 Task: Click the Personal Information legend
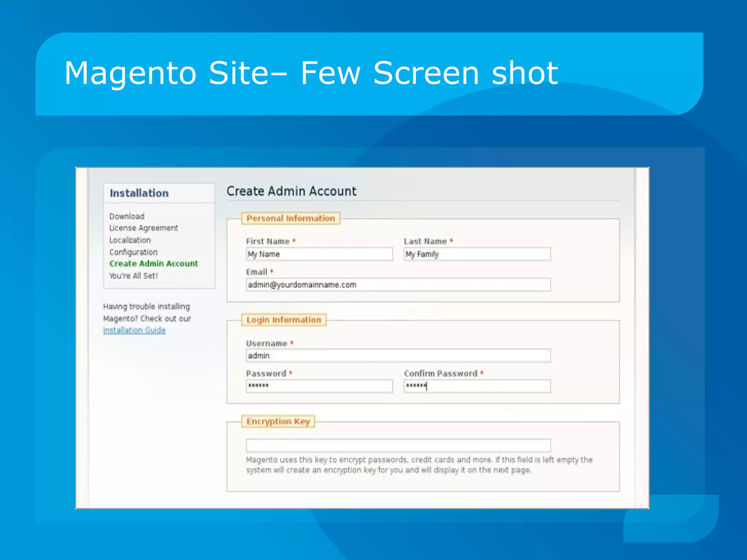coord(291,218)
